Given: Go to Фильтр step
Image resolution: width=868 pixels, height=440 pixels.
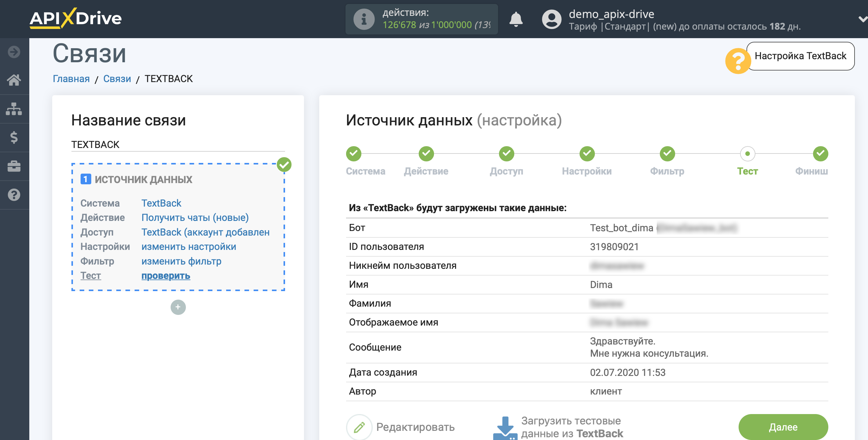Looking at the screenshot, I should point(667,153).
